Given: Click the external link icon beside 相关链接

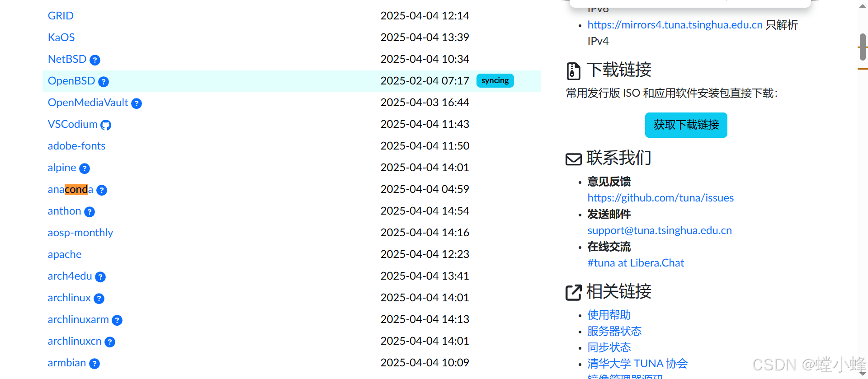Looking at the screenshot, I should [x=574, y=292].
